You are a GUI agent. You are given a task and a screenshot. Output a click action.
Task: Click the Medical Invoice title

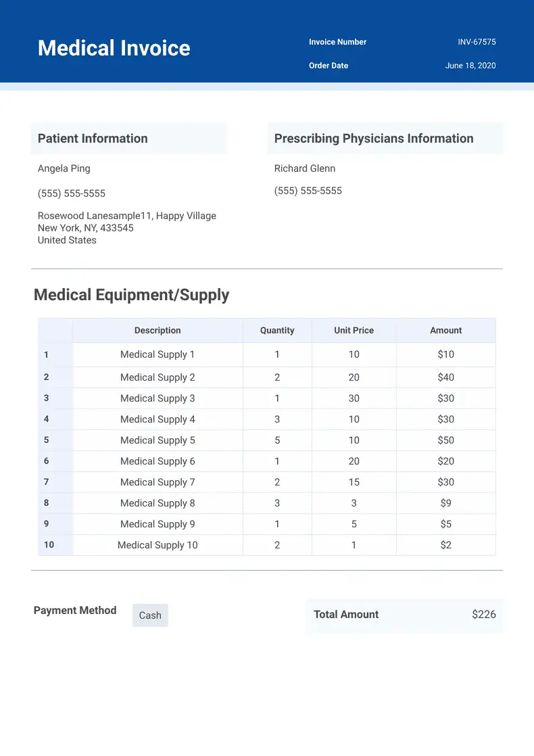[x=114, y=48]
